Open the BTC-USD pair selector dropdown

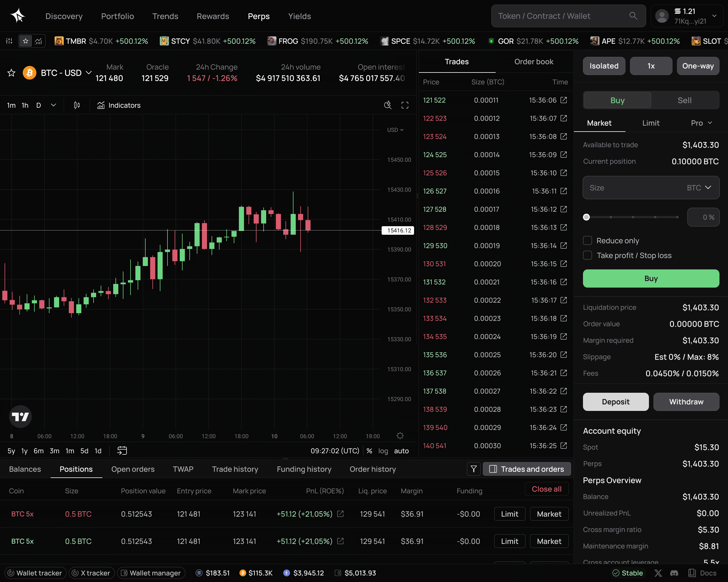coord(89,72)
